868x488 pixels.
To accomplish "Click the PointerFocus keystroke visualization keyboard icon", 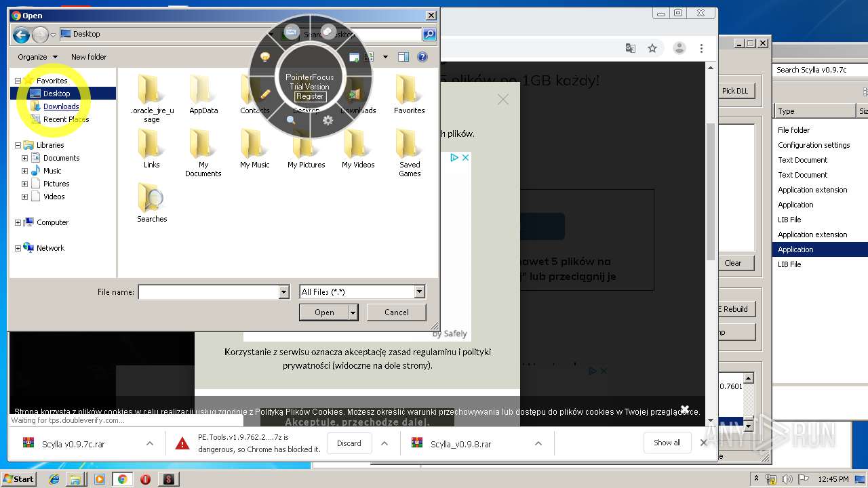I will [292, 31].
